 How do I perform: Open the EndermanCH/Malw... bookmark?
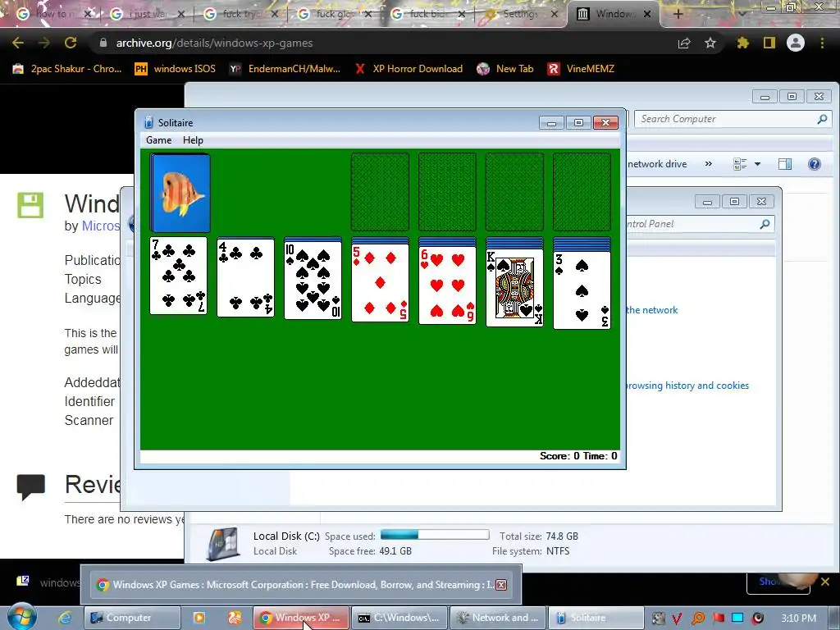pos(285,69)
